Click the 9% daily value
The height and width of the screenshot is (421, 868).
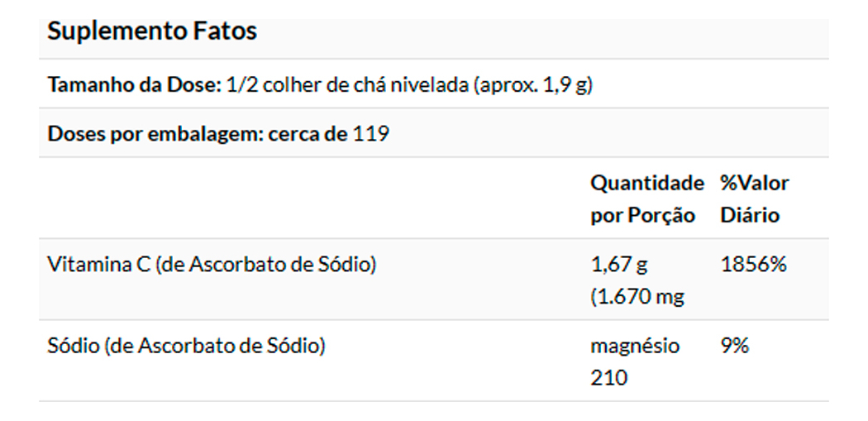coord(734,346)
